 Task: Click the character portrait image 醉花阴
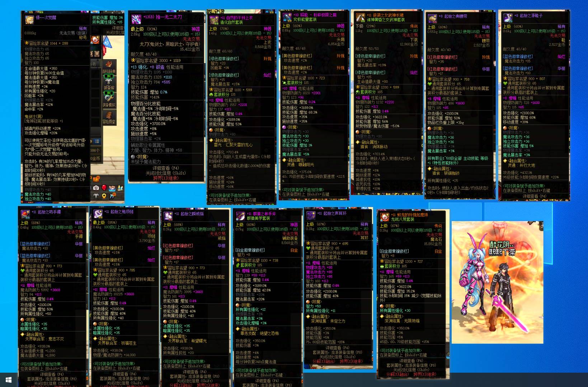(497, 282)
